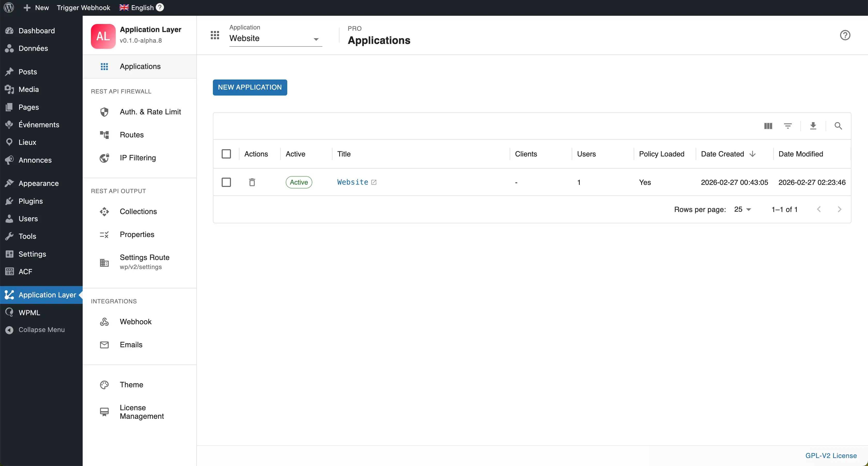Click the Active status chip
This screenshot has height=466, width=868.
299,182
